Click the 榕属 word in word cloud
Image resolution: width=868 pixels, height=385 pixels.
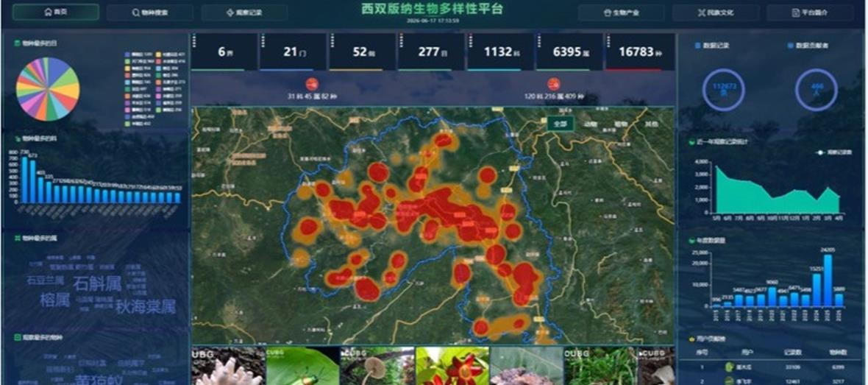click(x=55, y=301)
